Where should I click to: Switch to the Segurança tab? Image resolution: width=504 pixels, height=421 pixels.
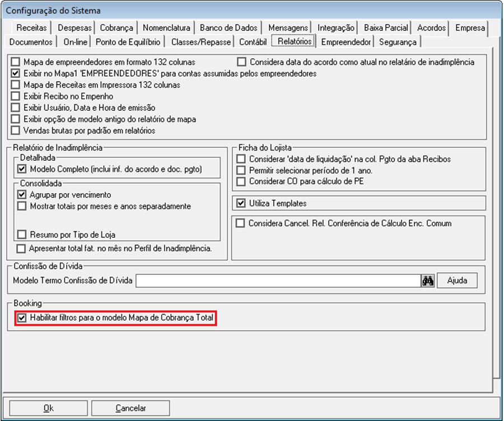[398, 42]
